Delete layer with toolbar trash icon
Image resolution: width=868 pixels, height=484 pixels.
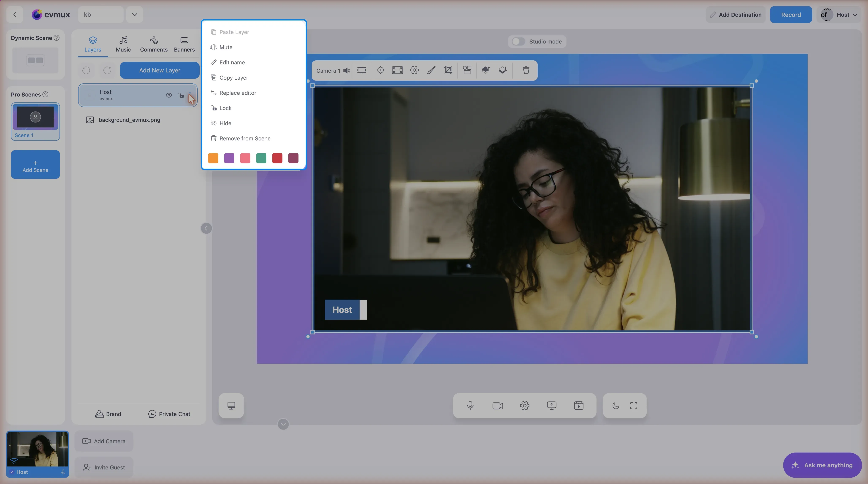coord(526,70)
